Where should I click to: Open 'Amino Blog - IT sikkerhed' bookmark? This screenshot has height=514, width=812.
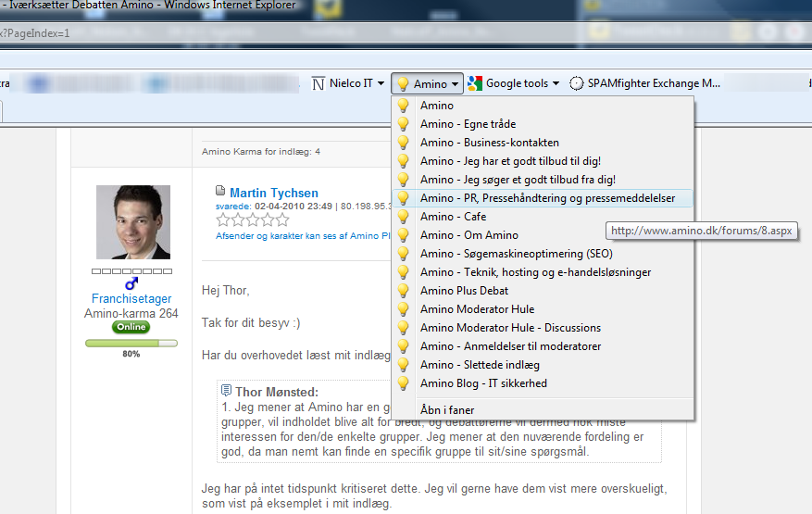pyautogui.click(x=543, y=383)
